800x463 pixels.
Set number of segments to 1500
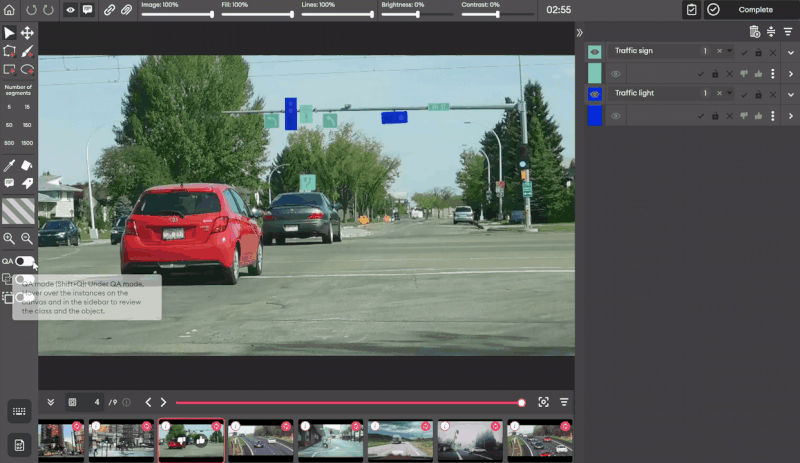coord(27,143)
